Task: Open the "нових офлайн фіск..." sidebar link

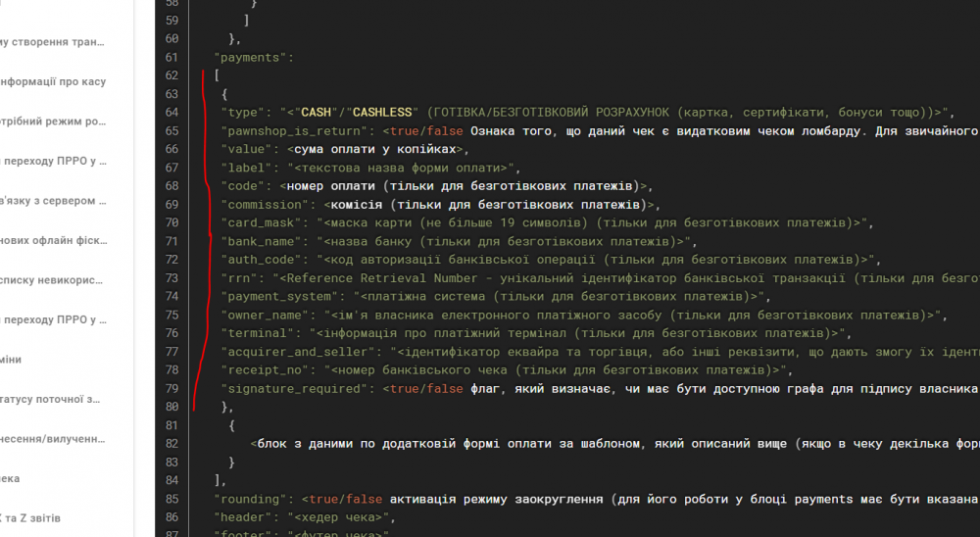Action: pyautogui.click(x=53, y=240)
